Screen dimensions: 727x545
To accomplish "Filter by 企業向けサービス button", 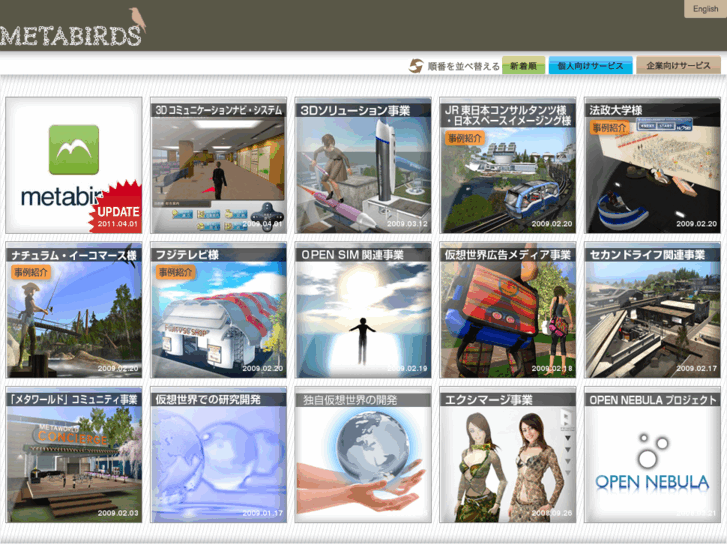I will [x=678, y=66].
